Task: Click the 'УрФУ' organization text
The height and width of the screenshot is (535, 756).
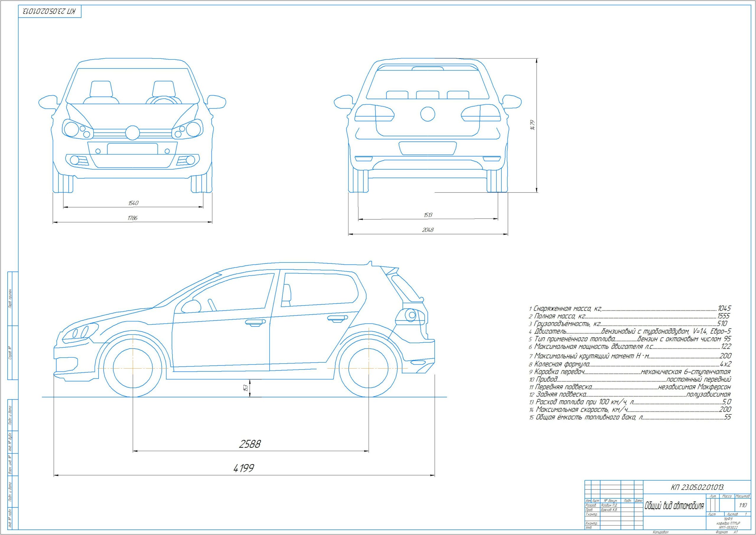Action: click(728, 519)
